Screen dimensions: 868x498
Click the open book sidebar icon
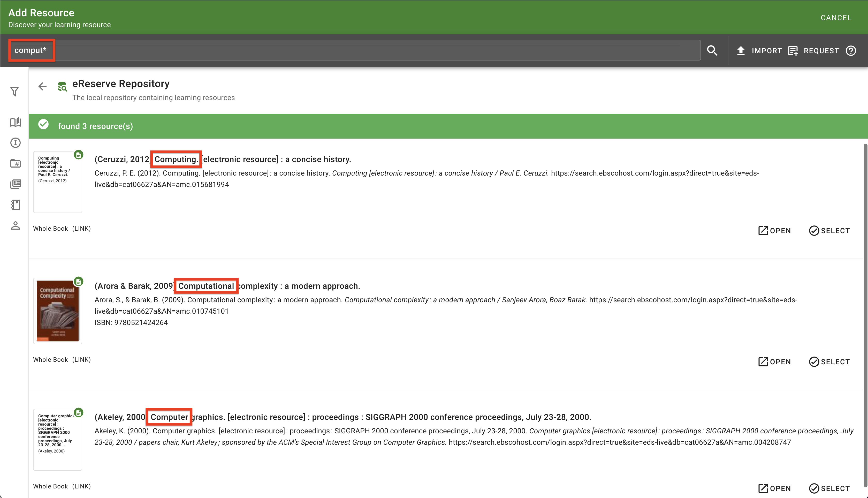16,122
